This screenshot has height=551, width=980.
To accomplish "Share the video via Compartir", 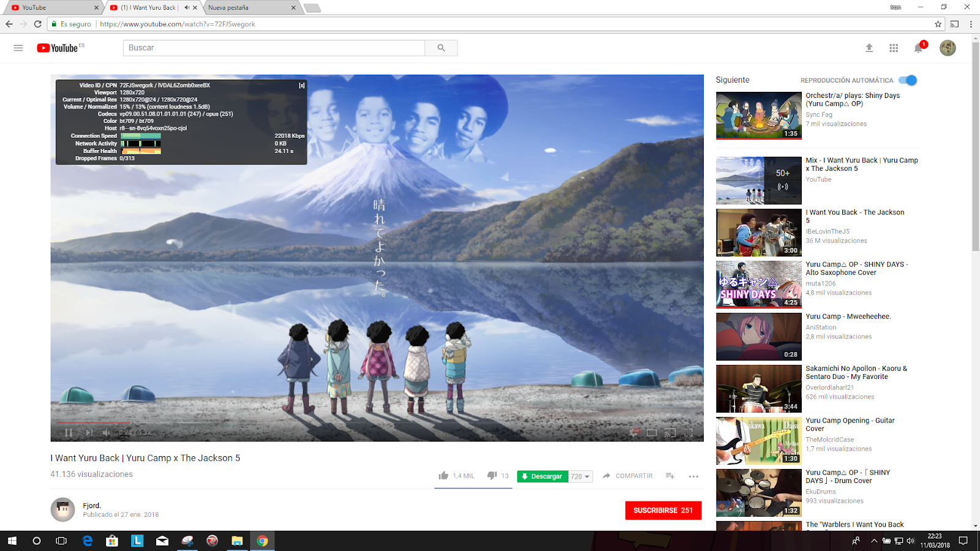I will click(628, 476).
